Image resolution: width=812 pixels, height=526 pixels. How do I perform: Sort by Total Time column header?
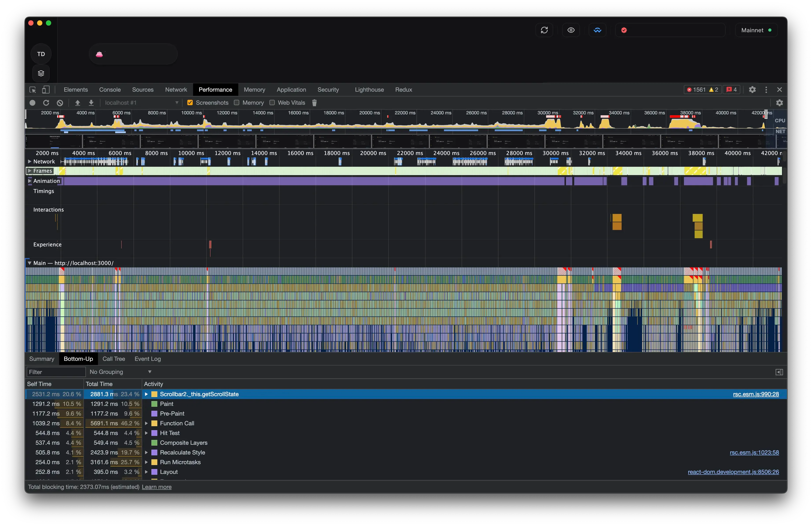coord(113,384)
